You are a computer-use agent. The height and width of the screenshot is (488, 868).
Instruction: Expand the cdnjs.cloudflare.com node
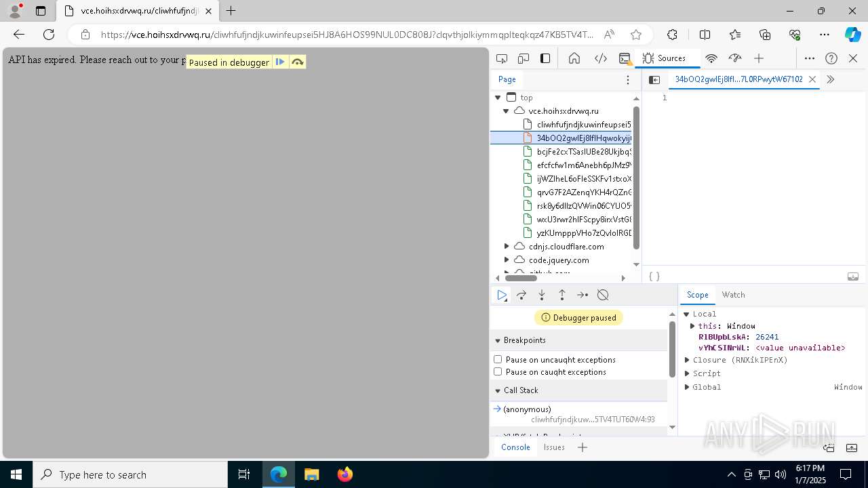[506, 247]
